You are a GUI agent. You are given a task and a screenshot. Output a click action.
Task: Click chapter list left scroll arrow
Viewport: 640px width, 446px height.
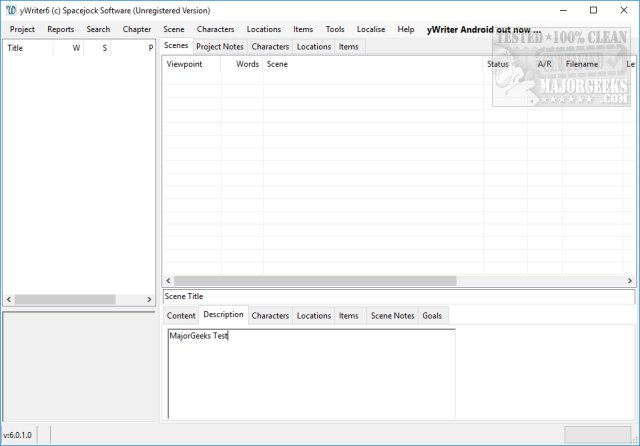pyautogui.click(x=9, y=300)
